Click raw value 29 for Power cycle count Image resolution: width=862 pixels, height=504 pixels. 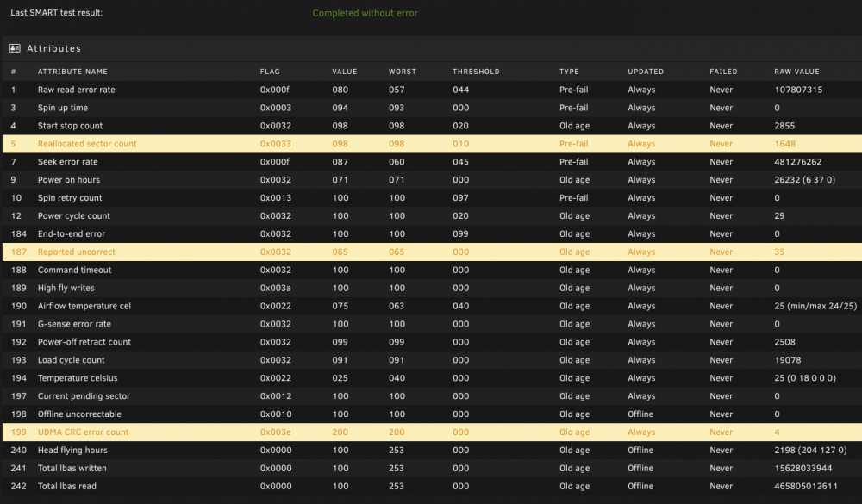tap(779, 216)
